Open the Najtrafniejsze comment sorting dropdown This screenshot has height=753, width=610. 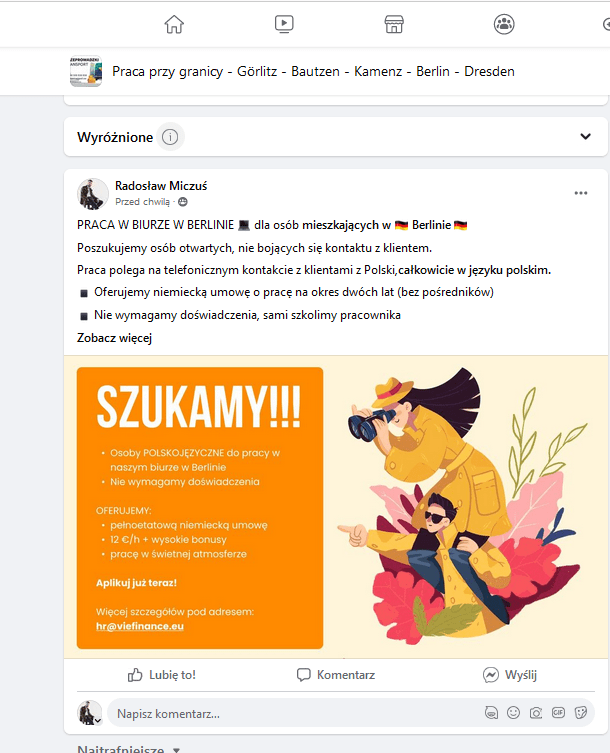tap(128, 749)
